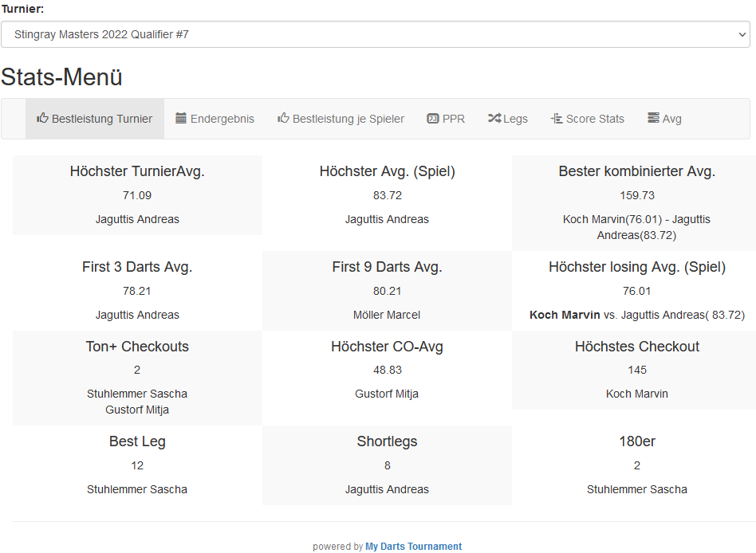Click the thumbs-up icon beside Bestleistung je Spieler

(283, 118)
